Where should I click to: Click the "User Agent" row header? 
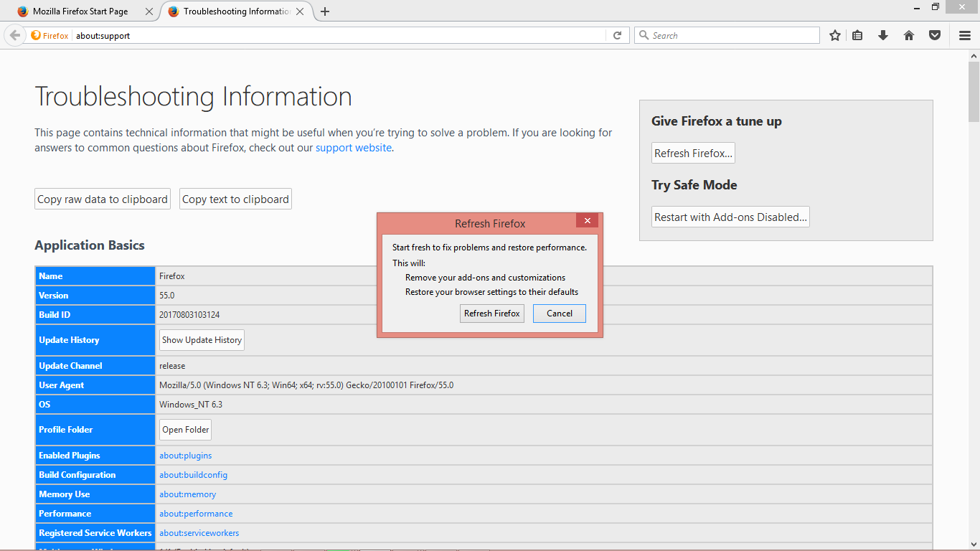(95, 385)
